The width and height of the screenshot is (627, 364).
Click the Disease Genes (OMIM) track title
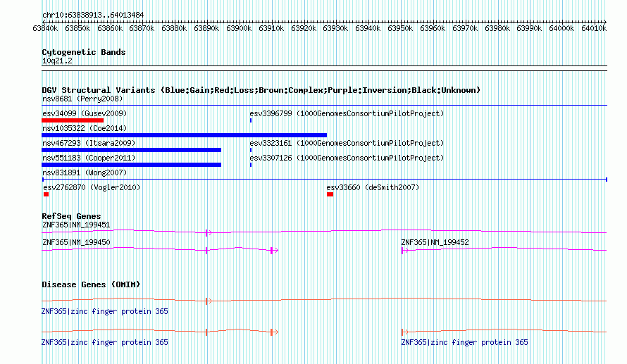pyautogui.click(x=91, y=284)
